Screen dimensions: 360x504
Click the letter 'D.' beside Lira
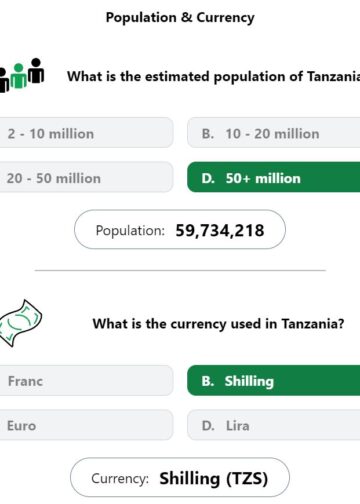[x=208, y=425]
